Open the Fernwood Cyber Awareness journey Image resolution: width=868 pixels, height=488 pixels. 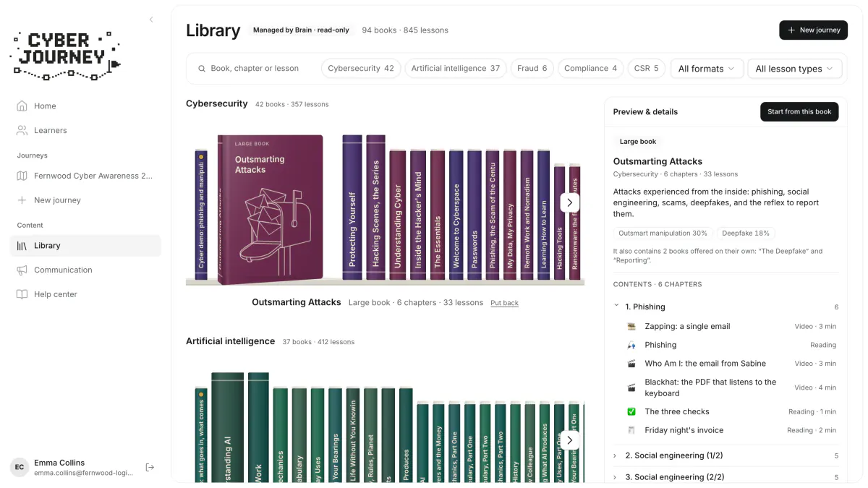coord(85,176)
